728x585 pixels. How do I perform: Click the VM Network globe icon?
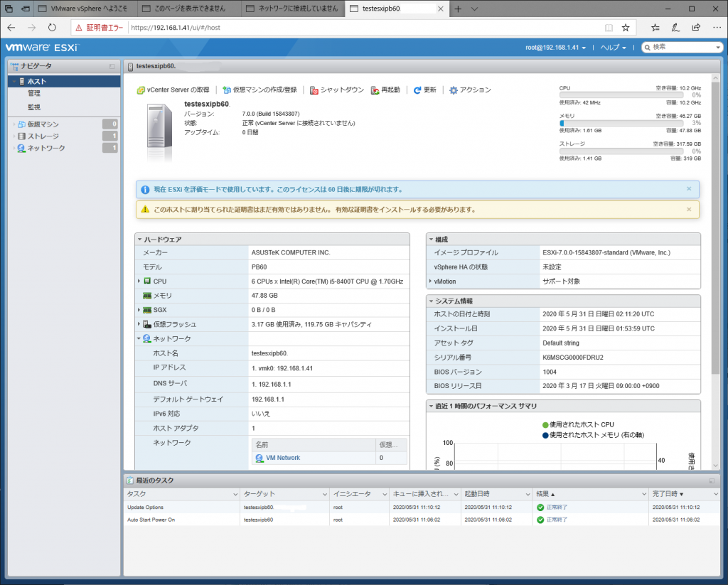coord(259,458)
